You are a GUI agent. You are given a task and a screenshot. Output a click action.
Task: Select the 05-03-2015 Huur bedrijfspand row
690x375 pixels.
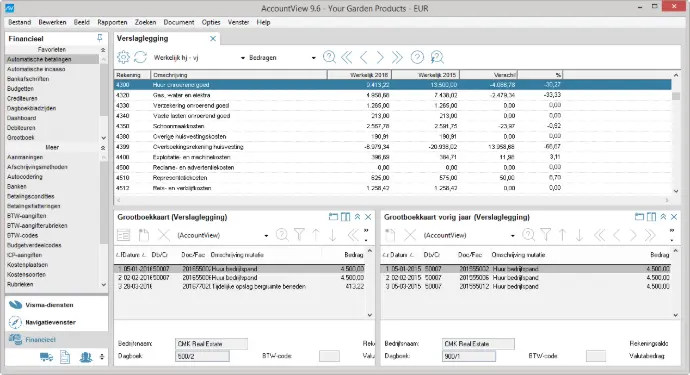526,287
